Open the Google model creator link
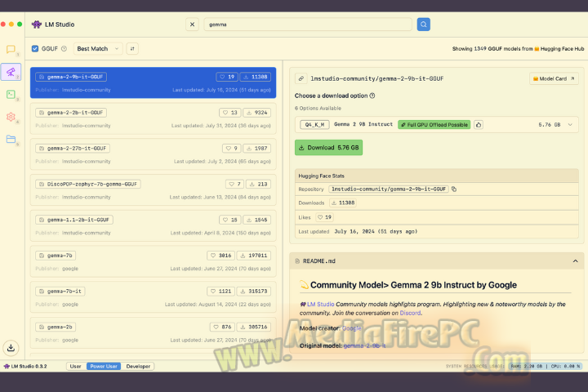 [x=351, y=328]
